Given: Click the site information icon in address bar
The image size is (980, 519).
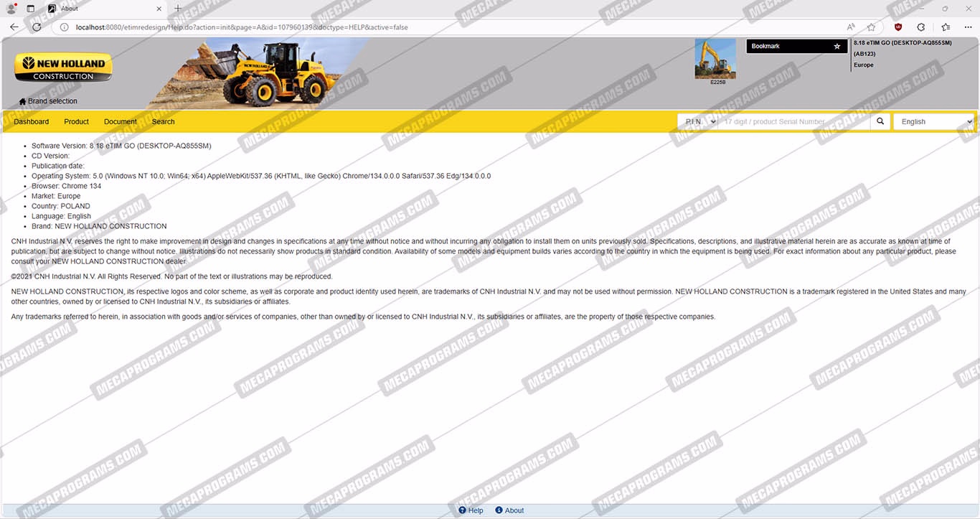Looking at the screenshot, I should click(x=64, y=27).
